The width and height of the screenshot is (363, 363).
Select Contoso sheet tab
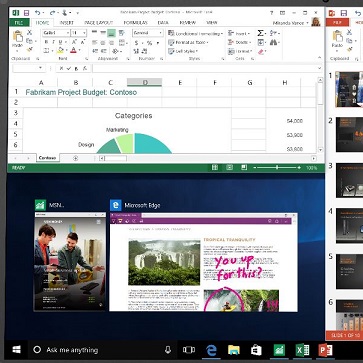click(47, 158)
